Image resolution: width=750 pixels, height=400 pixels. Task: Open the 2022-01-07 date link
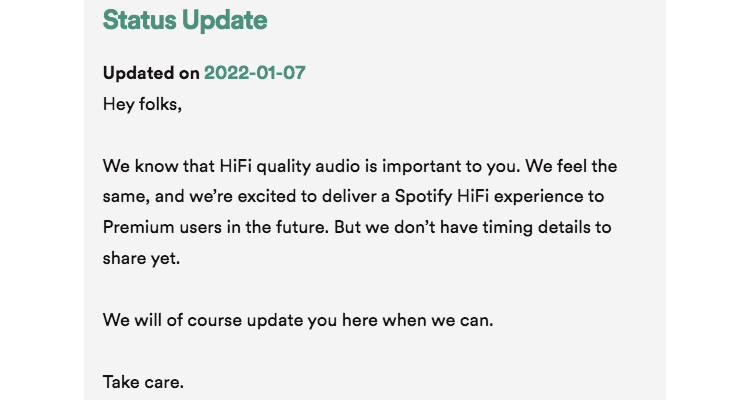point(254,73)
